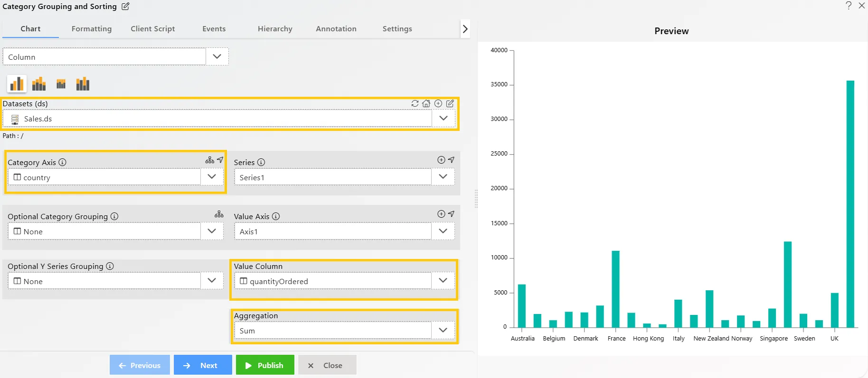The width and height of the screenshot is (868, 378).
Task: Click the Value Axis info icon
Action: point(276,216)
